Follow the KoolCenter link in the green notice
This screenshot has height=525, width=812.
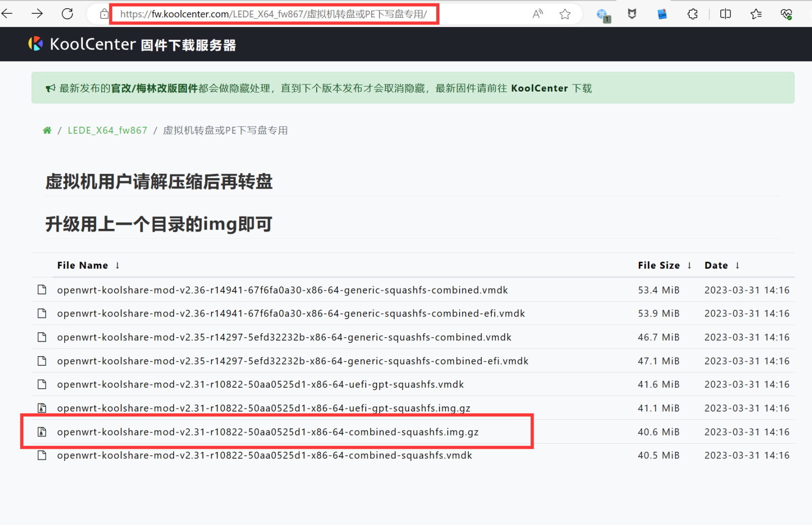(539, 88)
